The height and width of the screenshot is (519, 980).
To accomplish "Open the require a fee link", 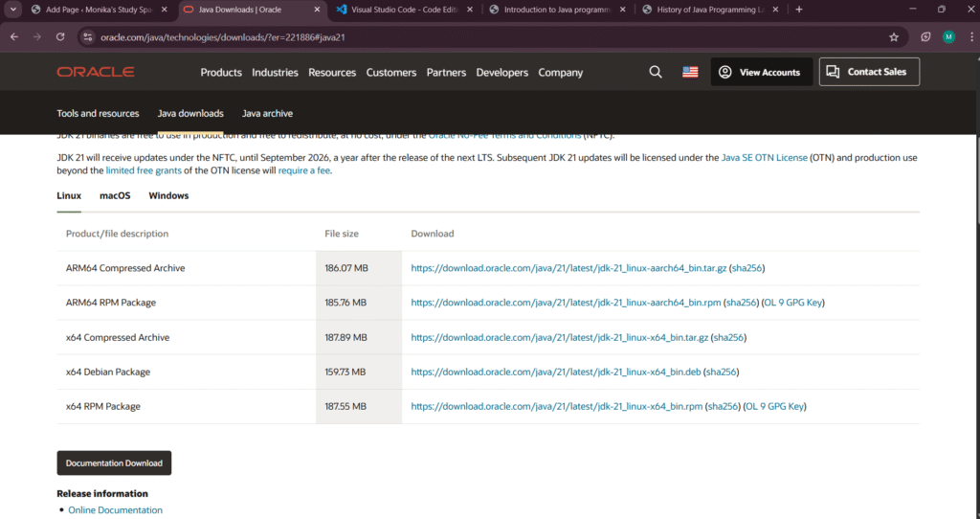I will tap(303, 170).
